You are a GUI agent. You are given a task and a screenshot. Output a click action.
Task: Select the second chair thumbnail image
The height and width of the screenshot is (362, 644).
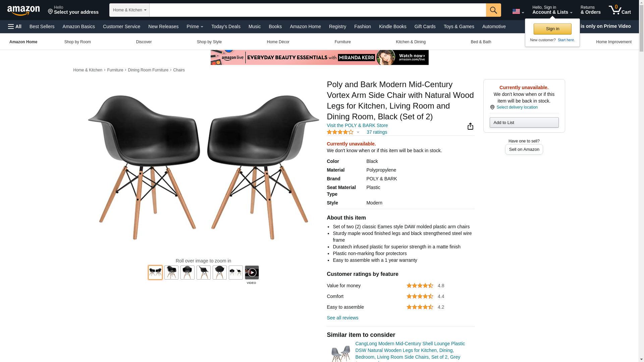pos(171,273)
